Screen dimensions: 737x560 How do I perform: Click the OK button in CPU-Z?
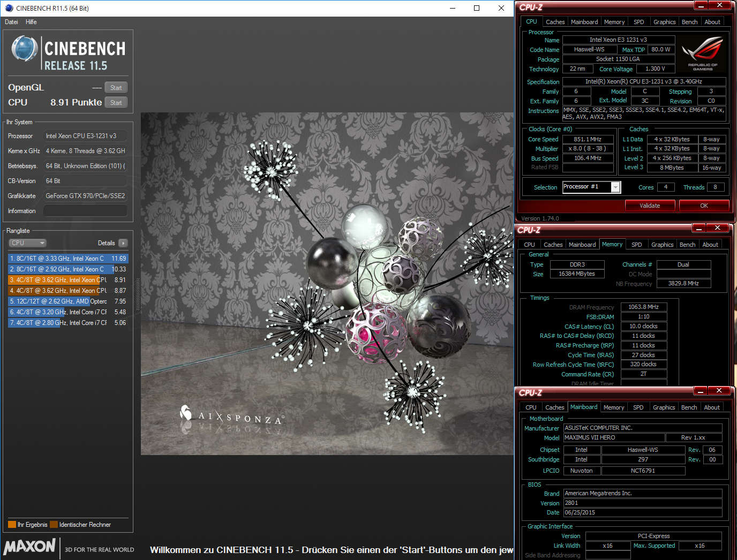click(704, 206)
